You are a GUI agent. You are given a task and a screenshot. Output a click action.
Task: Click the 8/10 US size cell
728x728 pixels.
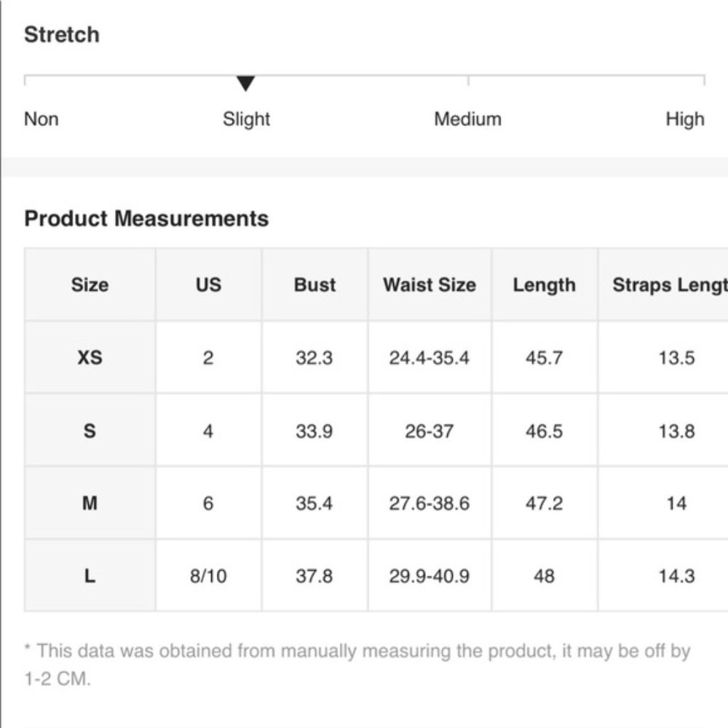coord(208,576)
